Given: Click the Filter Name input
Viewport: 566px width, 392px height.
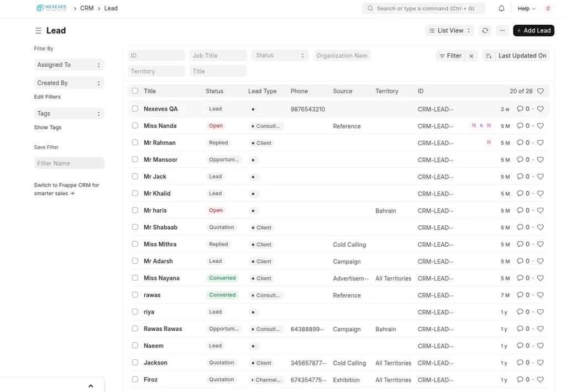Looking at the screenshot, I should tap(69, 163).
